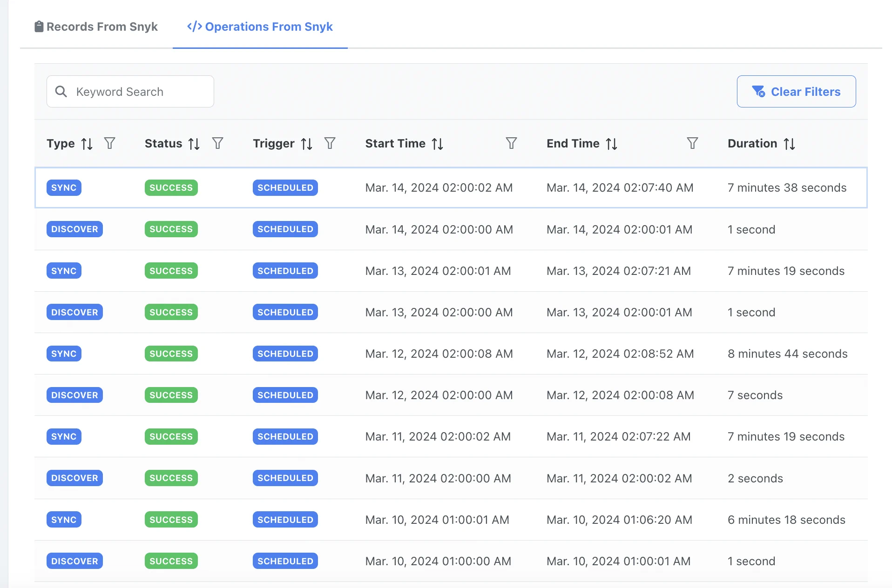This screenshot has width=892, height=588.
Task: Click SYNC badge for Mar. 13 operation
Action: click(64, 271)
